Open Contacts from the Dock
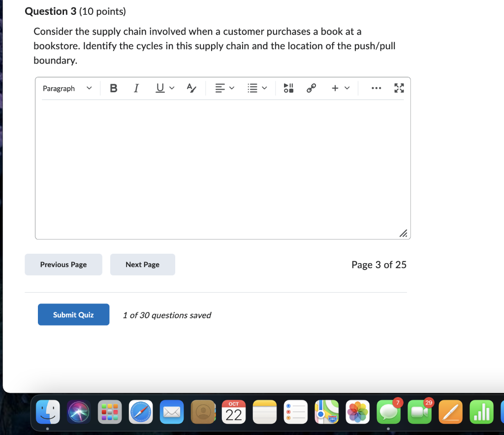504x435 pixels. 203,412
